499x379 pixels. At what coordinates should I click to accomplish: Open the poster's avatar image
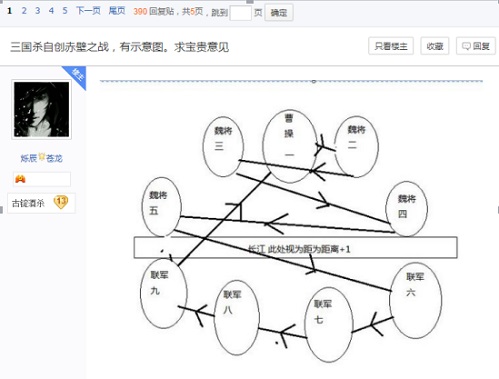[42, 109]
